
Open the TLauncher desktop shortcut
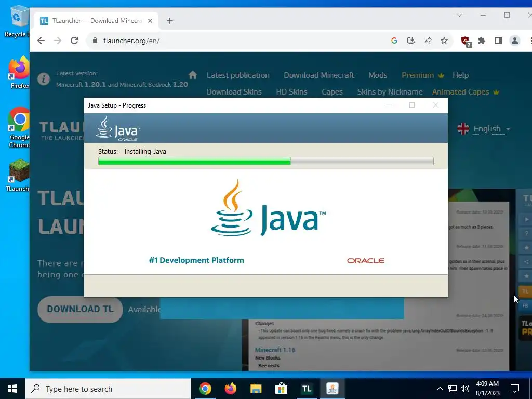point(19,176)
